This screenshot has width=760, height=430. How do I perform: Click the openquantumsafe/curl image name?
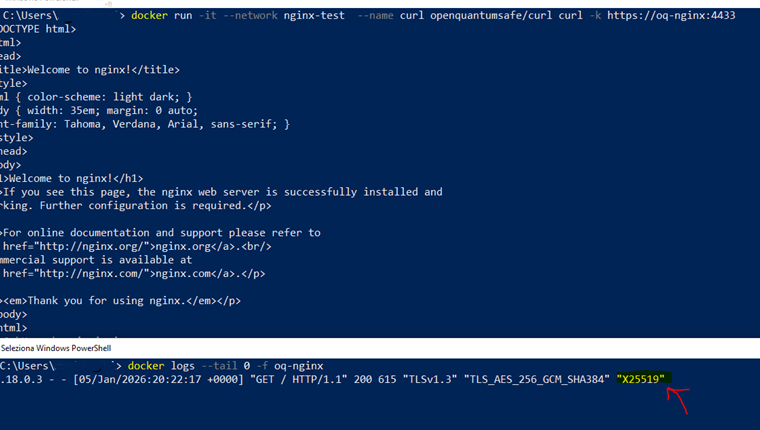491,16
